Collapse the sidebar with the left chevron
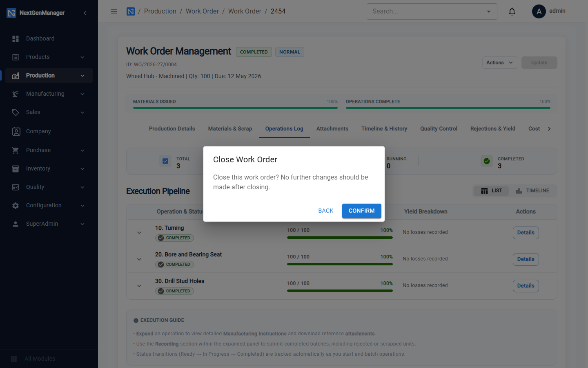Screen dimensions: 588x368 coord(85,13)
